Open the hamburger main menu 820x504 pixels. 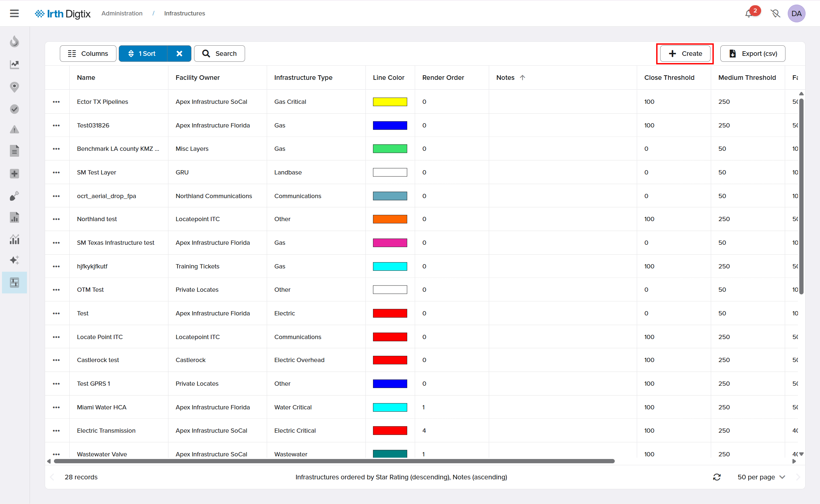click(14, 13)
